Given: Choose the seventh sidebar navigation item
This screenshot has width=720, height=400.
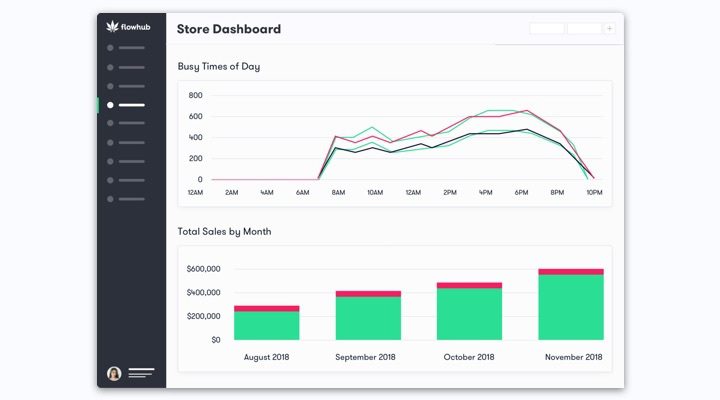Looking at the screenshot, I should 125,161.
